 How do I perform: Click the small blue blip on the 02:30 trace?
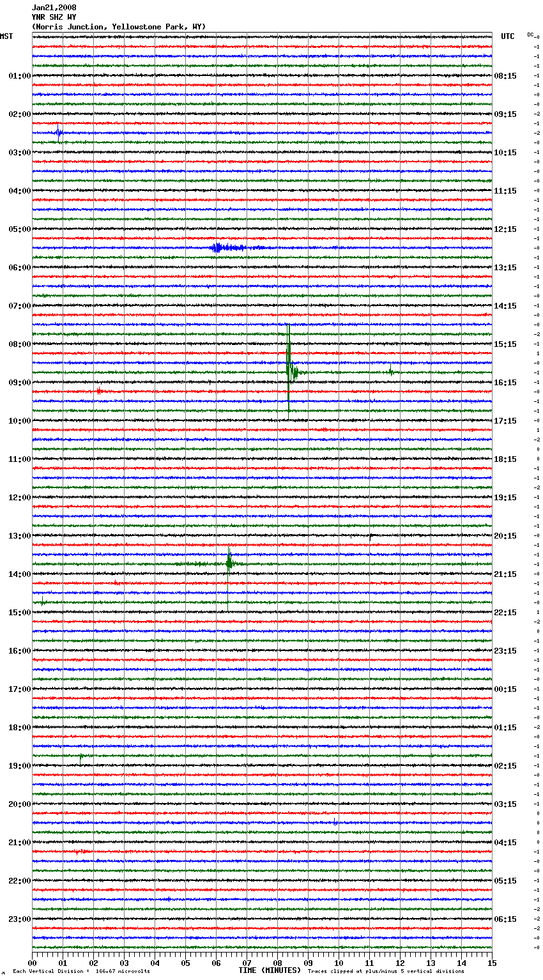(x=59, y=133)
